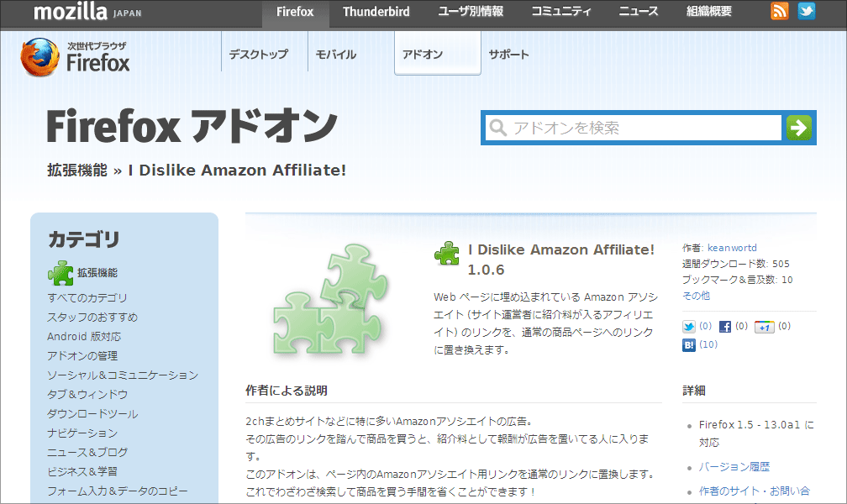
Task: Submit search with green arrow button
Action: 799,128
